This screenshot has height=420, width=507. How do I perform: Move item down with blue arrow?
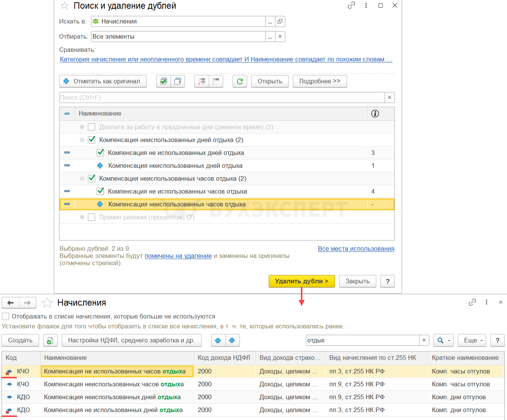click(x=232, y=340)
